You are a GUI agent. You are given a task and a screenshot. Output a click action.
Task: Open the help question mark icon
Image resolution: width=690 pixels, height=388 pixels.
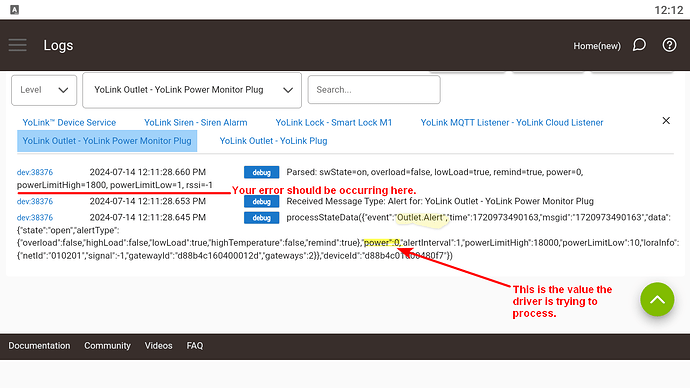[669, 45]
